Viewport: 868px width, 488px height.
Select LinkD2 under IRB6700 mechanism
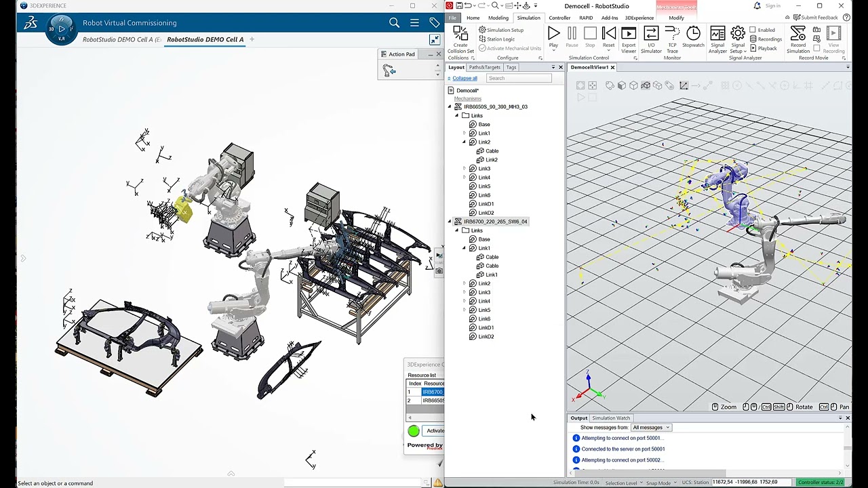tap(486, 336)
